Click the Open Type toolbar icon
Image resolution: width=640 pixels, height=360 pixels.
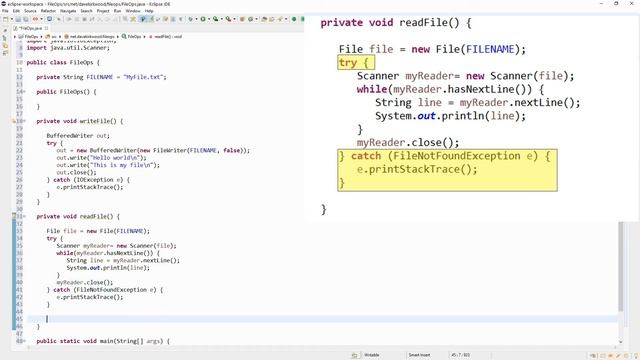pos(264,19)
